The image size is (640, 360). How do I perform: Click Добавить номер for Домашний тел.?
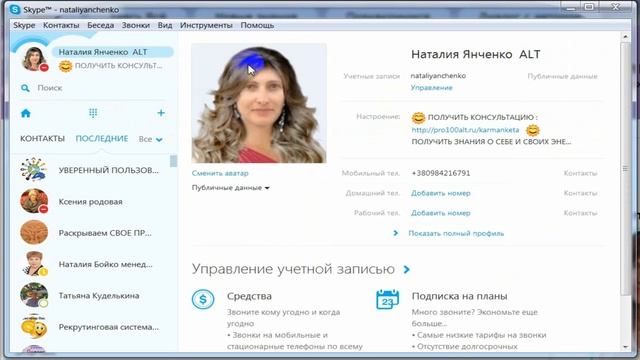point(441,193)
